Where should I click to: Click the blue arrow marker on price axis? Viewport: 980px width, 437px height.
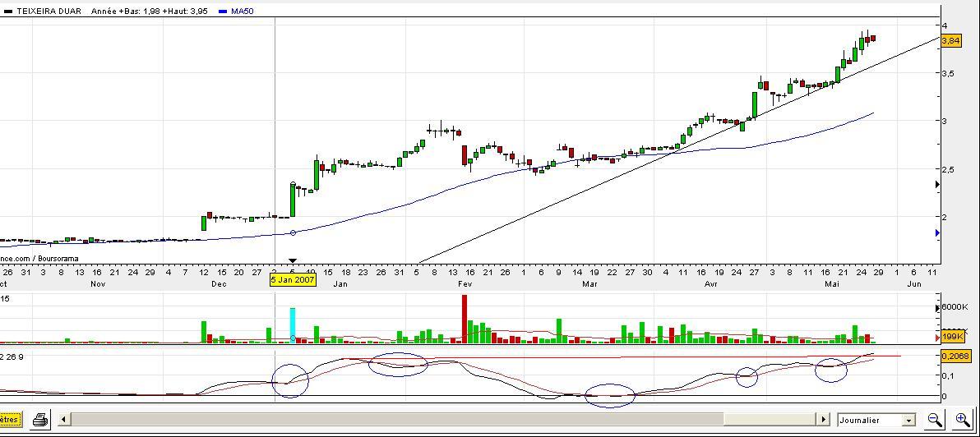[x=937, y=232]
